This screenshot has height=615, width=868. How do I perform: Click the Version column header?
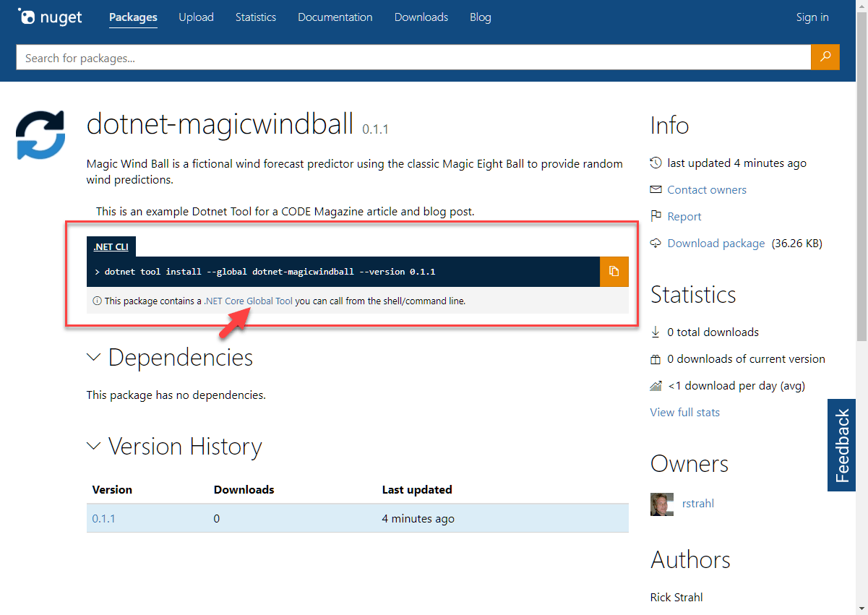point(112,489)
